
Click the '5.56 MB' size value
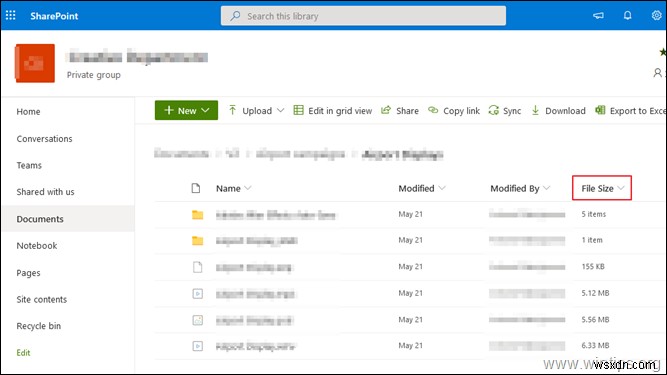[x=595, y=319]
